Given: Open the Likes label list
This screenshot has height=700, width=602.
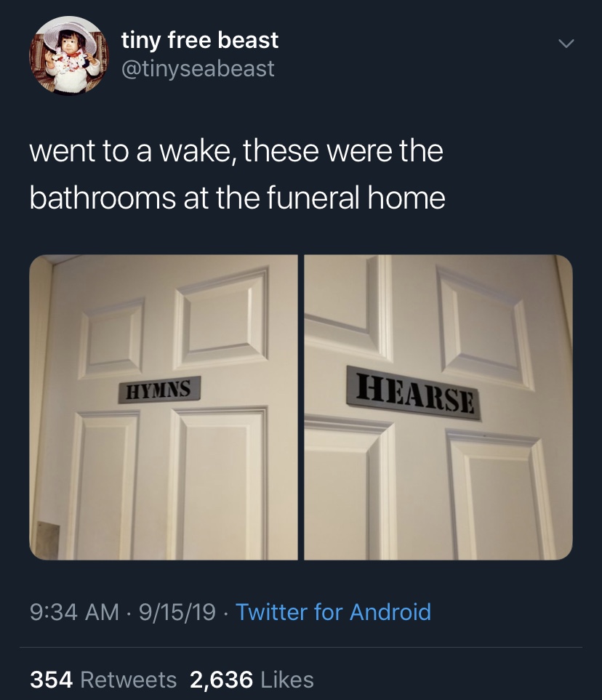Looking at the screenshot, I should click(287, 680).
